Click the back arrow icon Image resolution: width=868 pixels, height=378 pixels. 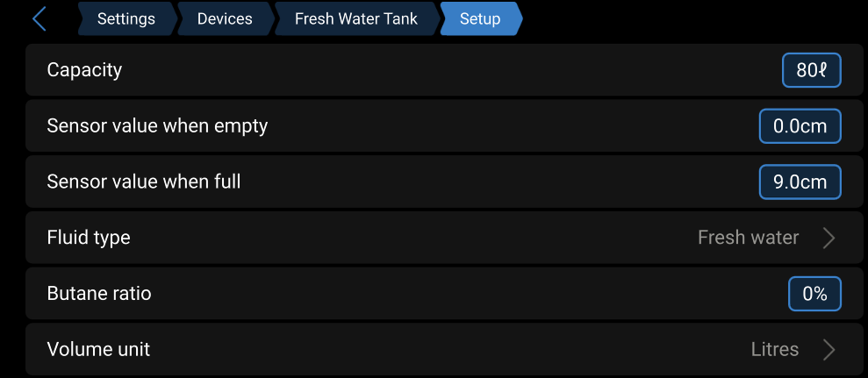coord(39,18)
